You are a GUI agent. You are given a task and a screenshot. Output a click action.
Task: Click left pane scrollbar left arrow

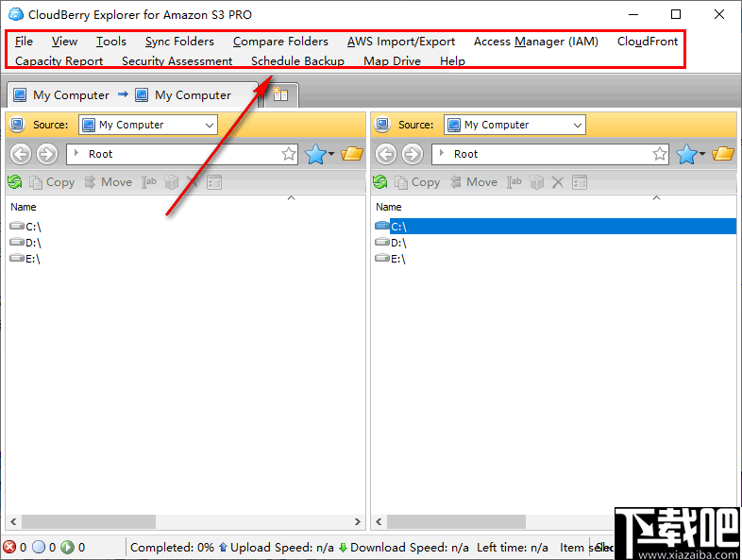click(13, 521)
